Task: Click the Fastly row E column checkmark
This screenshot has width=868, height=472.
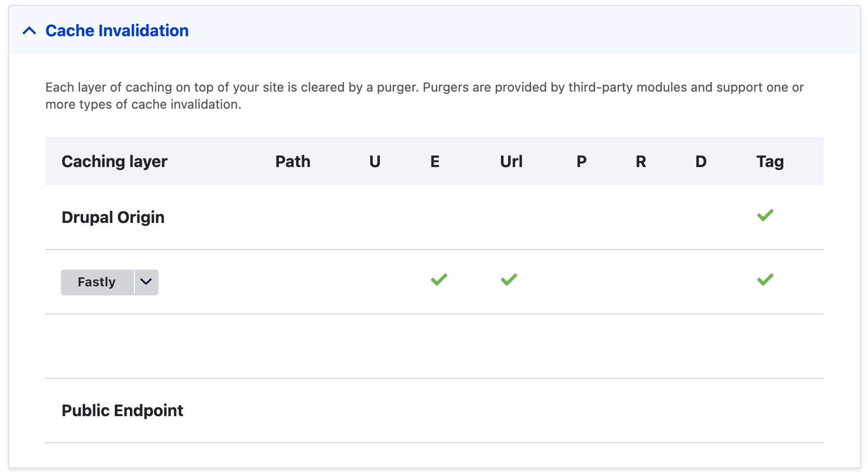Action: [x=439, y=280]
